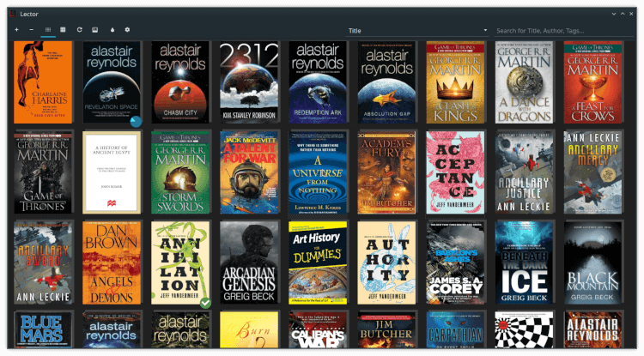Open the Game of Thrones cover
The image size is (644, 356).
[43, 172]
